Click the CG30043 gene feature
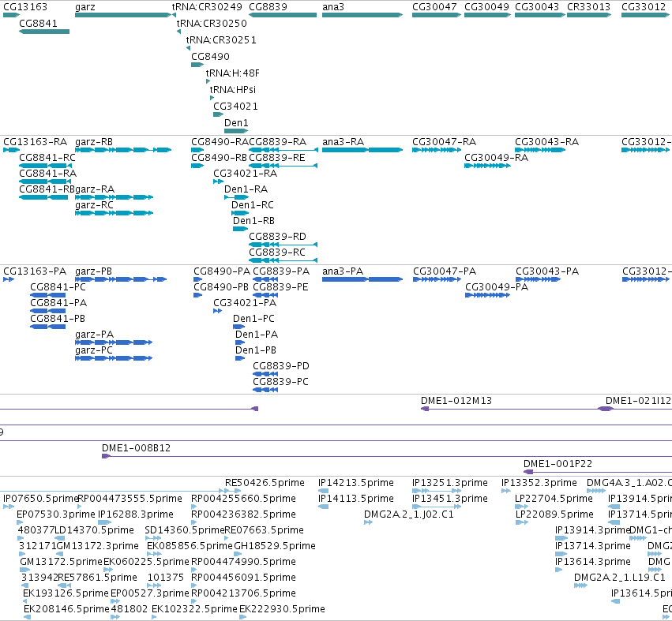The image size is (672, 621). click(540, 15)
